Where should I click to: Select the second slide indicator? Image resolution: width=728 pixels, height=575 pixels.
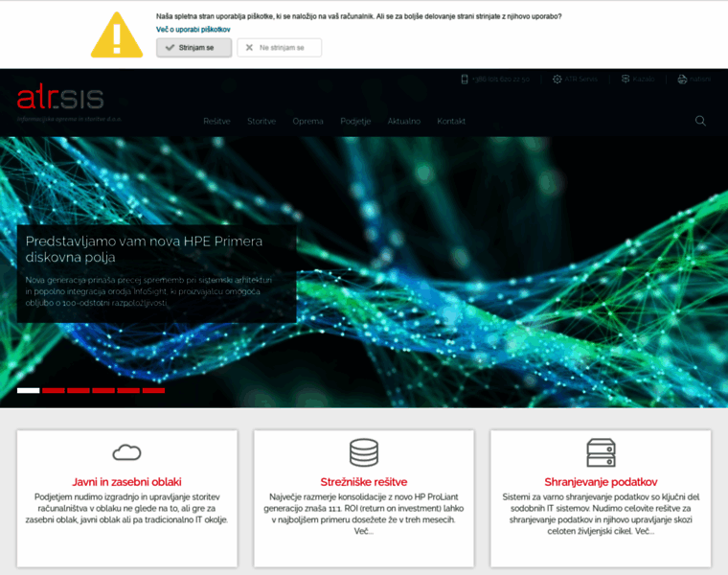click(54, 390)
